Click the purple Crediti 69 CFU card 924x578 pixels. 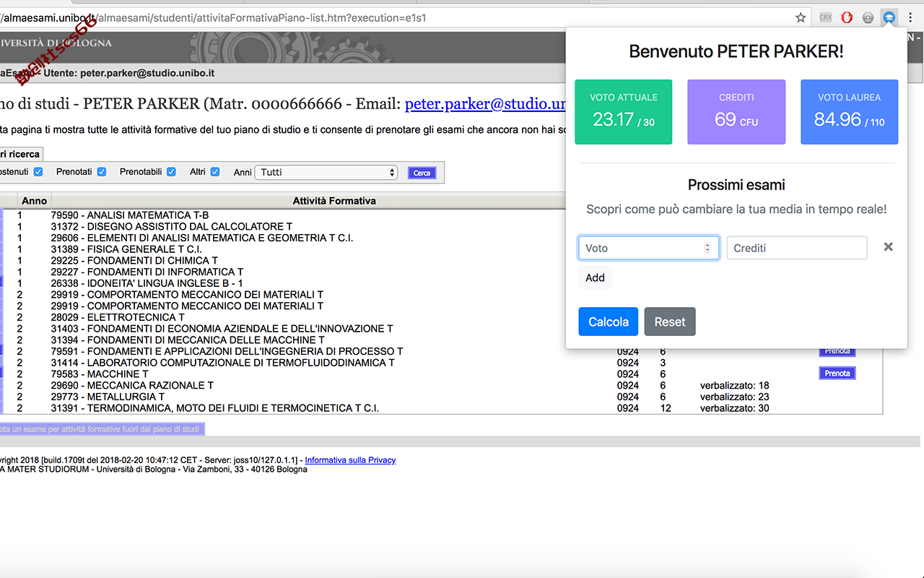[736, 112]
